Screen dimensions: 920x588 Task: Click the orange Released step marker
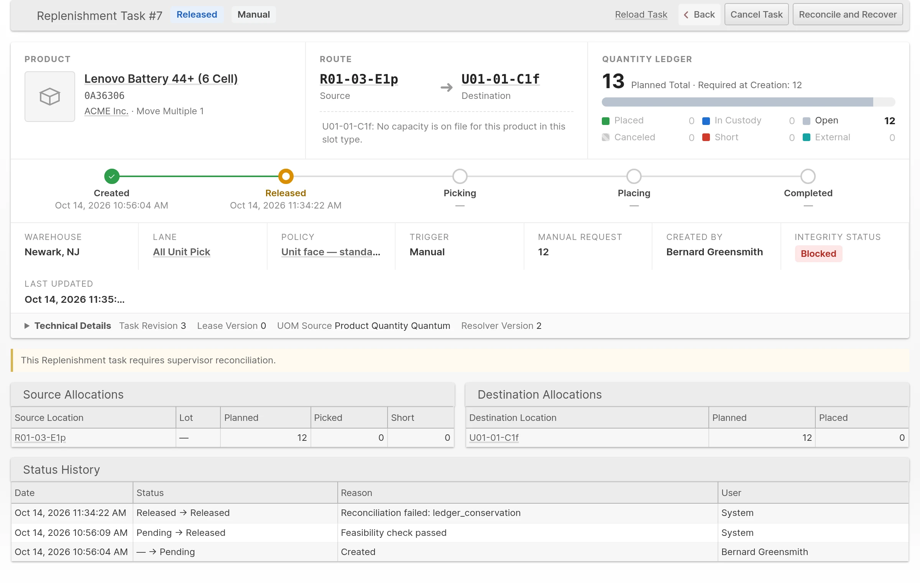coord(286,176)
